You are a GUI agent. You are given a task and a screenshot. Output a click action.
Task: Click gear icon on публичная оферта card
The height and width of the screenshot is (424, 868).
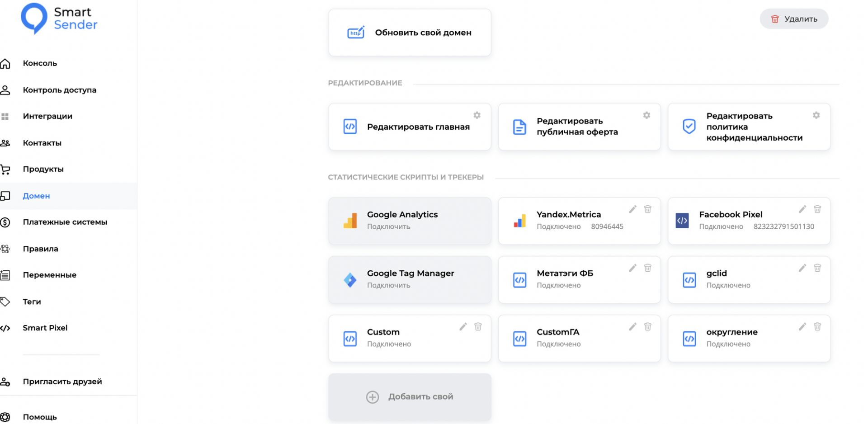pos(646,115)
